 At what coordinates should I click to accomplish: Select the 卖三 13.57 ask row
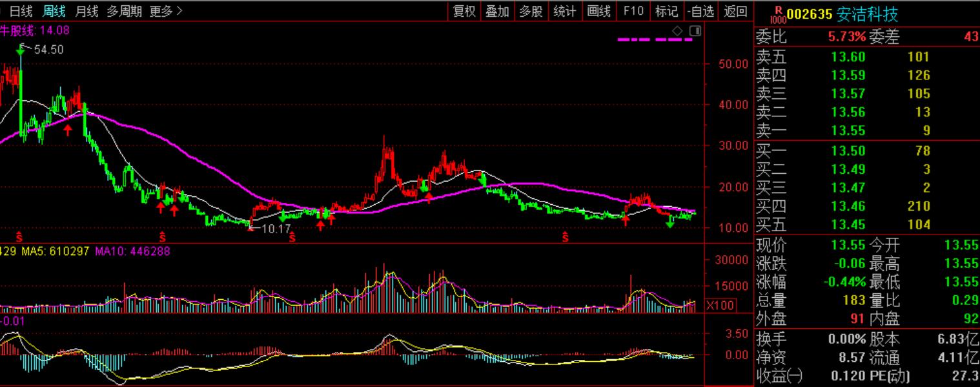click(867, 94)
